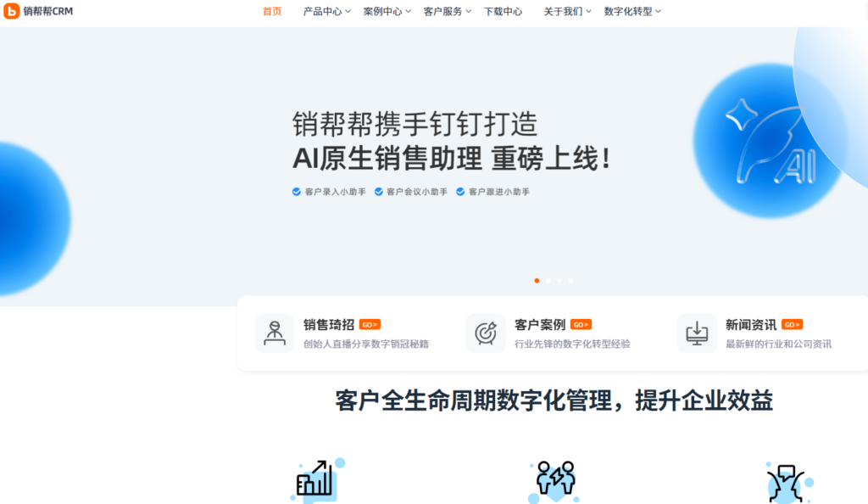Screen dimensions: 868x504
Task: Open the 数字化转型 dropdown menu
Action: coord(632,11)
